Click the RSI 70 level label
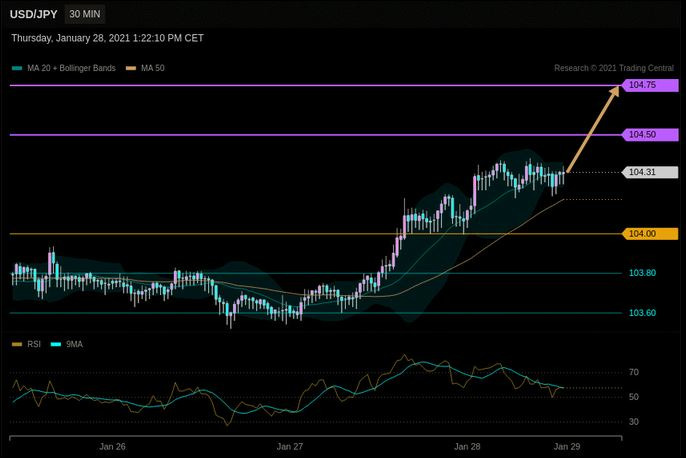 634,372
